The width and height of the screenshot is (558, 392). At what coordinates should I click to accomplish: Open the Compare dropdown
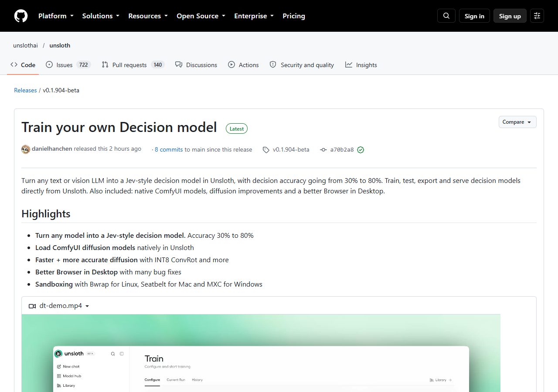[517, 122]
